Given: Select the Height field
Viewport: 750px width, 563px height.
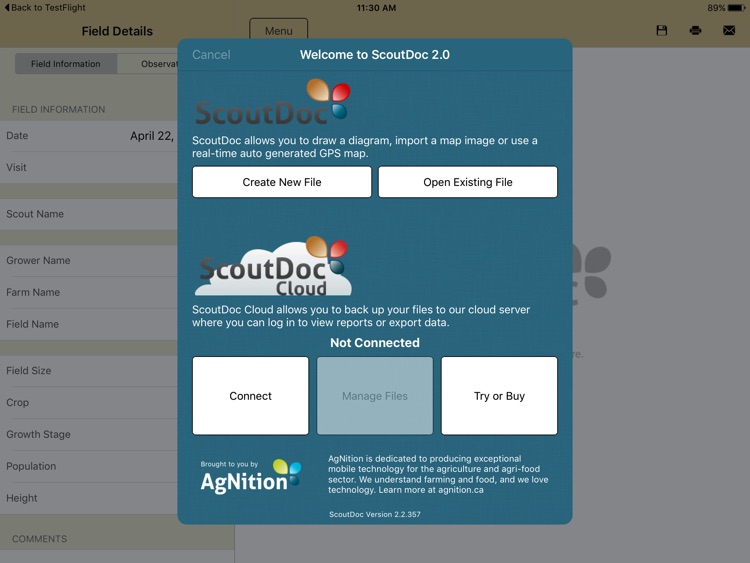Looking at the screenshot, I should (89, 498).
